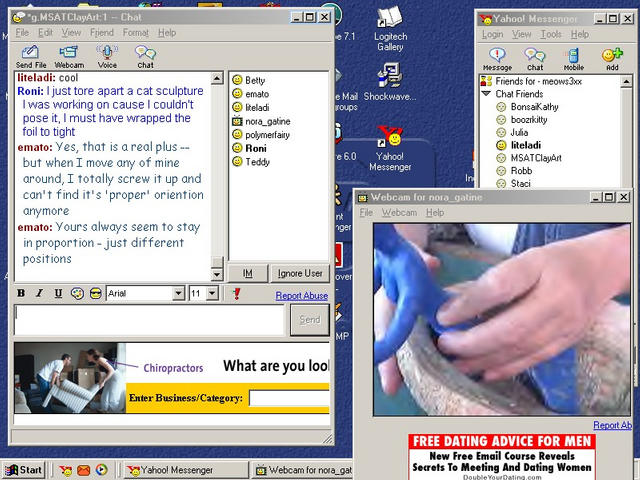Click chat transcript scroll down arrow

217,275
